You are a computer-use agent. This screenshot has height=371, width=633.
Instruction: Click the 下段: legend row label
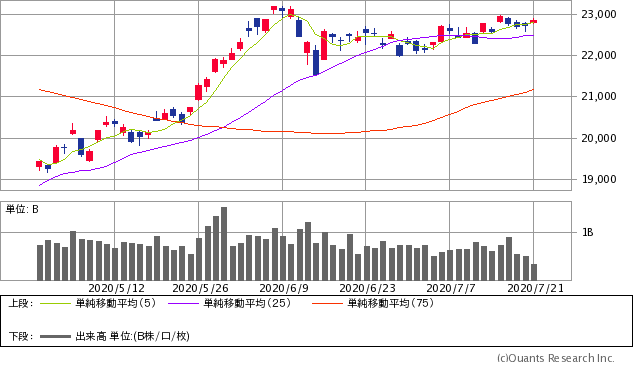click(21, 336)
